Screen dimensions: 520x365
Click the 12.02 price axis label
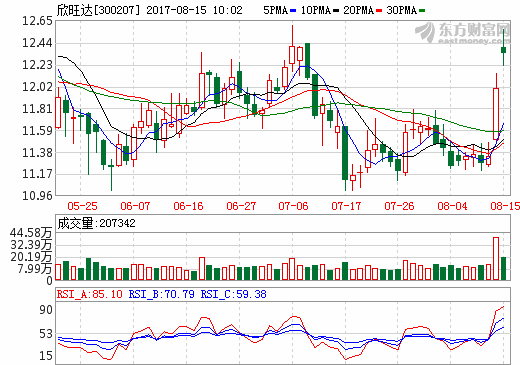click(x=37, y=87)
